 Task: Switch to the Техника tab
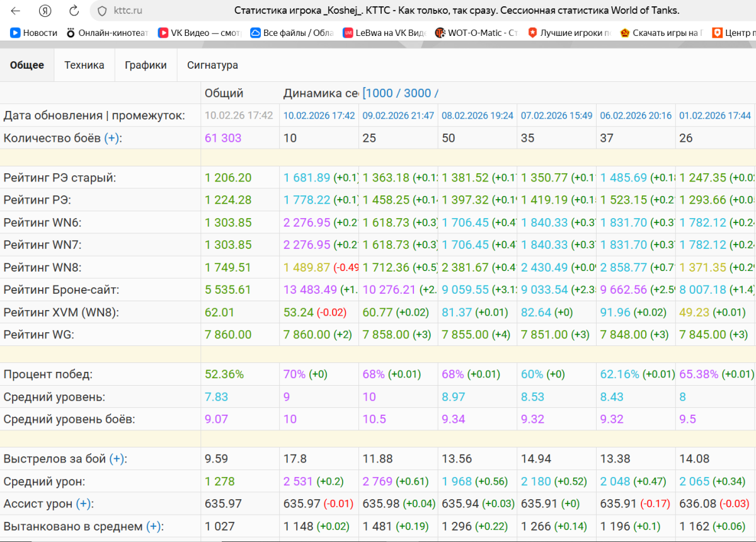click(x=84, y=65)
